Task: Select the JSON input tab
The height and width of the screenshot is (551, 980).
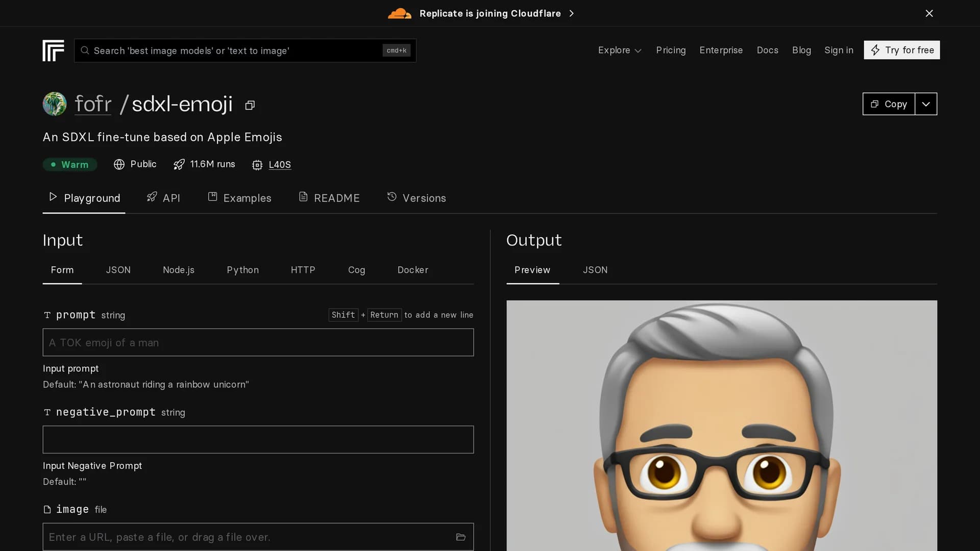Action: pyautogui.click(x=118, y=270)
